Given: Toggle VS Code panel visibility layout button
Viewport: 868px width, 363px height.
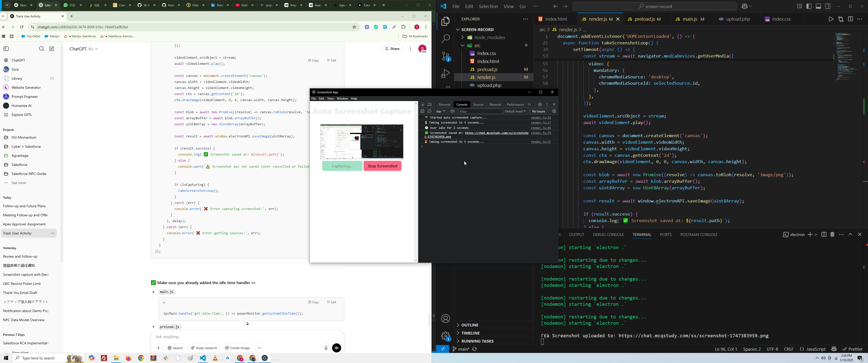Looking at the screenshot, I should pos(819,6).
